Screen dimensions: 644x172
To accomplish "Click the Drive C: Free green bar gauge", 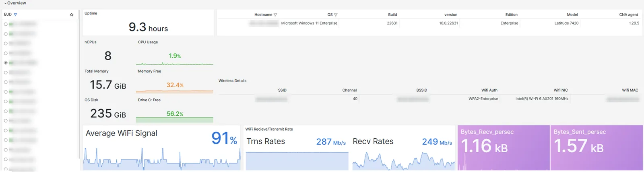I will pos(174,120).
